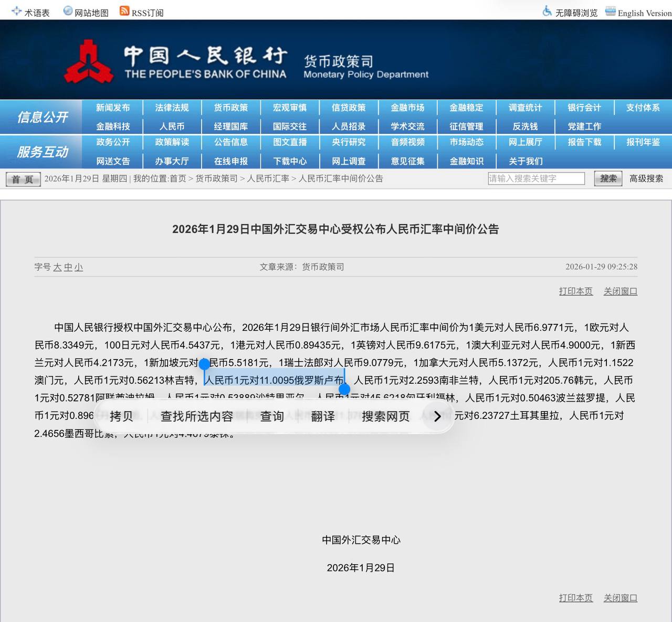Screen dimensions: 672x622
Task: Select 拷贝 in the selection menu
Action: [x=121, y=416]
